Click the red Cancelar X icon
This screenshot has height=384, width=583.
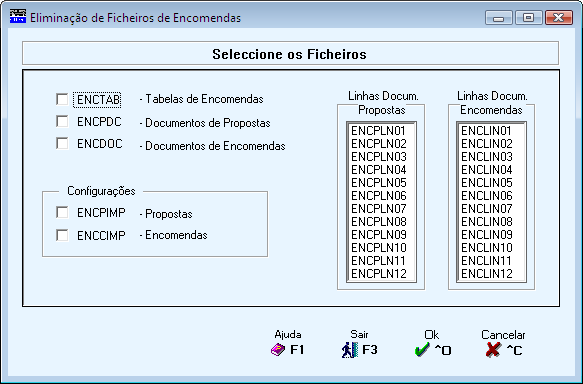coord(493,350)
